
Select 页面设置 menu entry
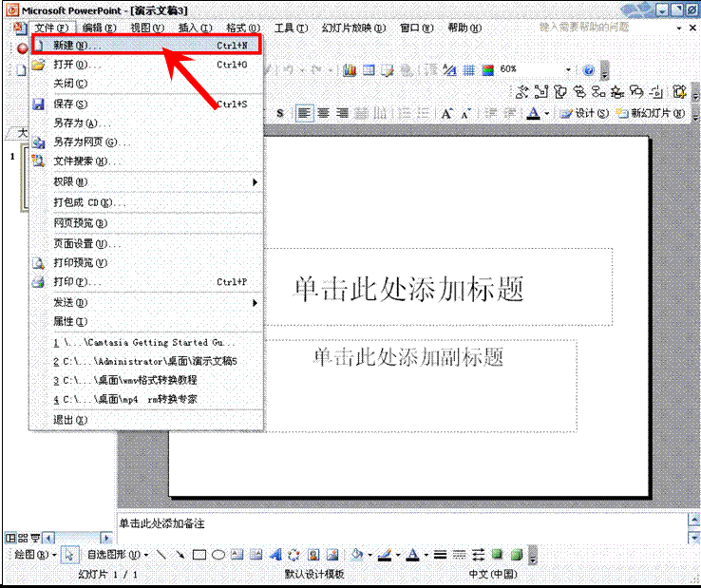pos(146,244)
